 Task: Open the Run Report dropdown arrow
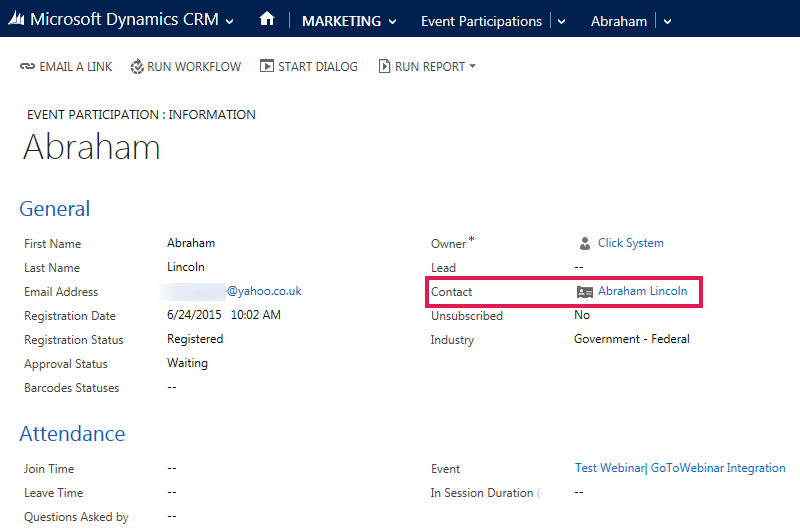473,67
